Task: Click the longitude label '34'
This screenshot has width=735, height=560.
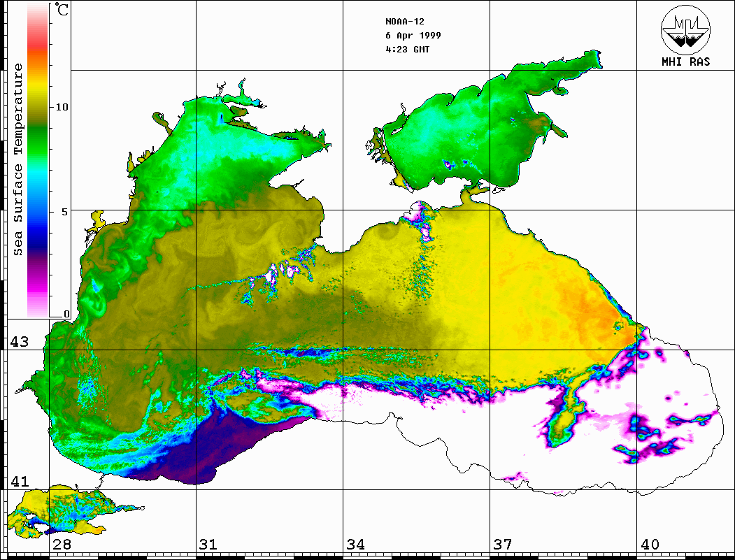Action: coord(355,544)
